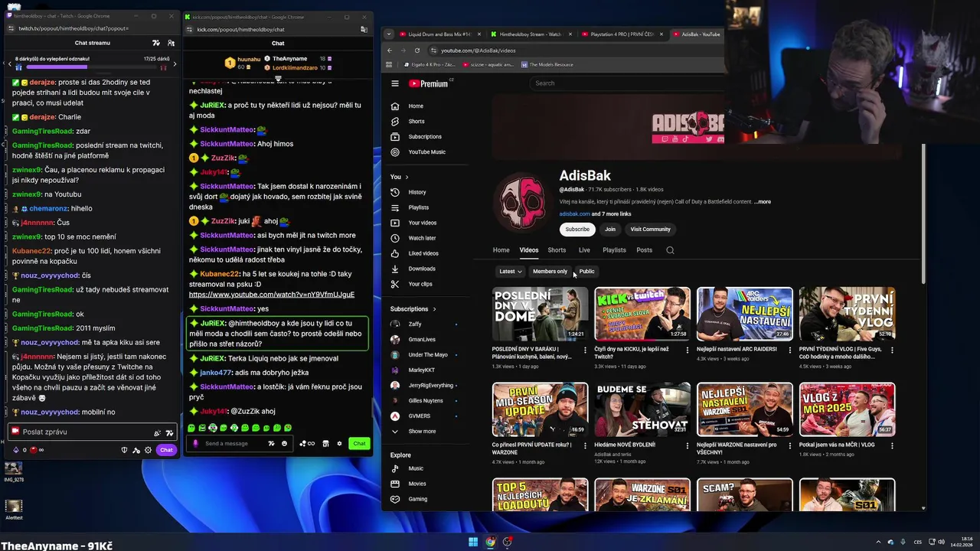980x551 pixels.
Task: Click the Twitch gift goal progress bar
Action: point(91,67)
